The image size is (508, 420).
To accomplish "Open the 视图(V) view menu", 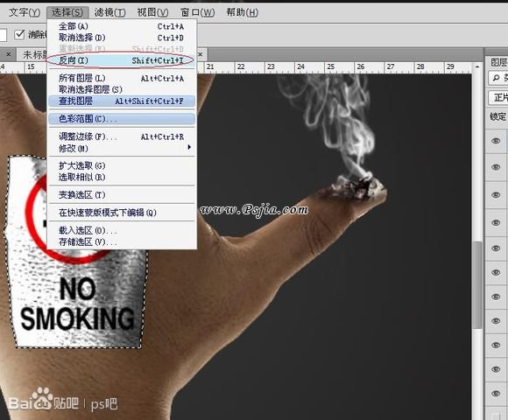I will click(x=152, y=12).
